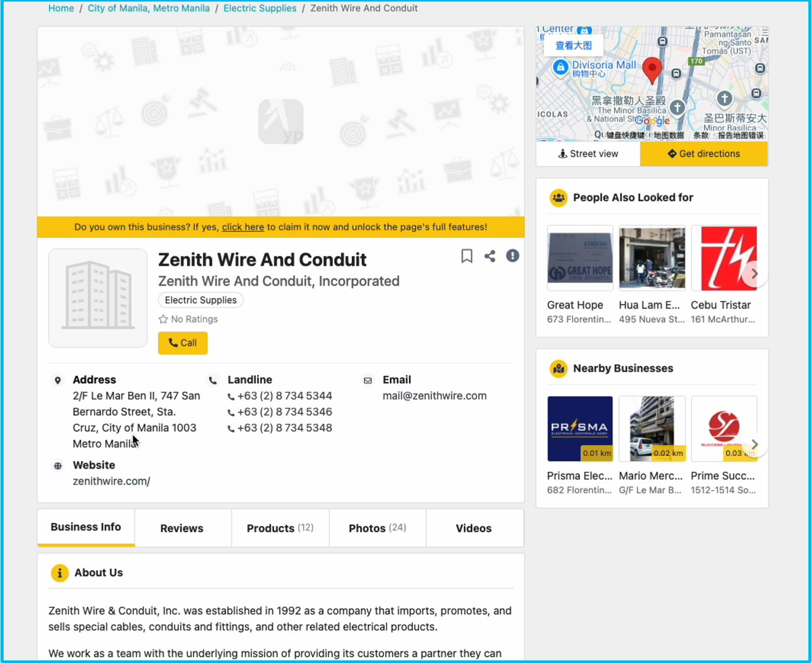Click the Divisoria Mall shopping icon on map
Viewport: 812px width, 663px height.
pos(561,67)
